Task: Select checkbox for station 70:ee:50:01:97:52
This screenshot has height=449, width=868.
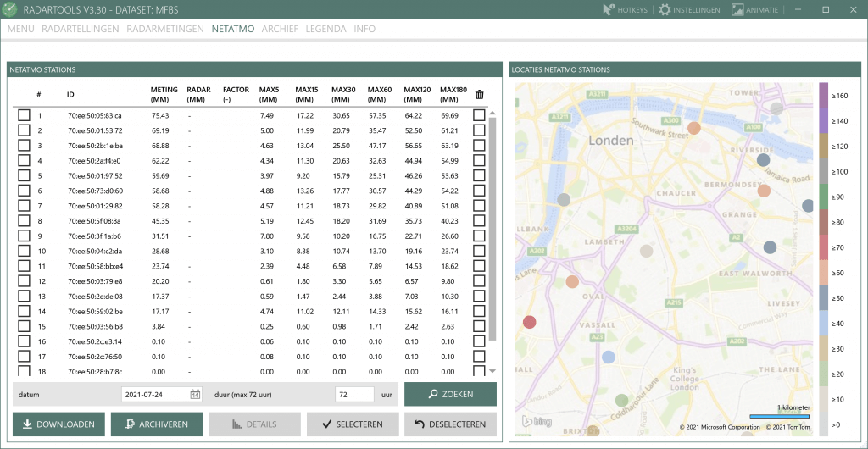Action: pos(24,176)
